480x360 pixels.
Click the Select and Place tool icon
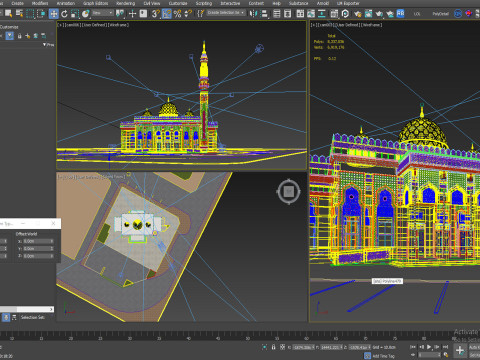tap(86, 14)
